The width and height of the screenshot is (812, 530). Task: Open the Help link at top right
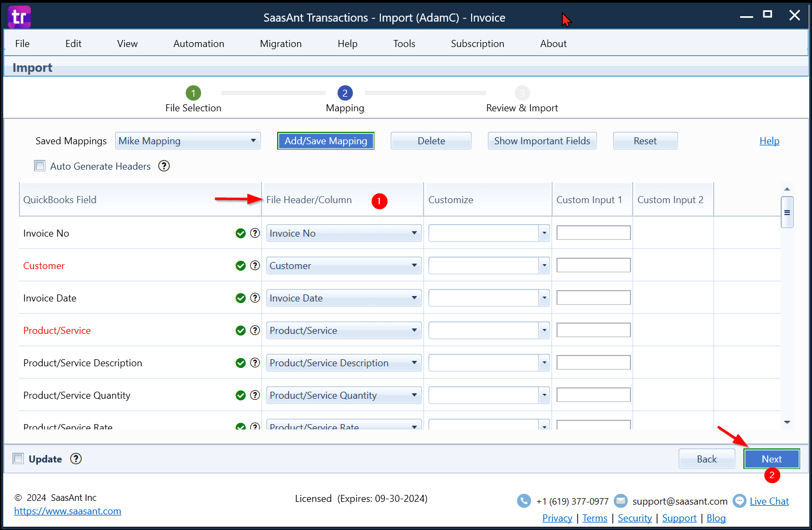click(x=769, y=141)
